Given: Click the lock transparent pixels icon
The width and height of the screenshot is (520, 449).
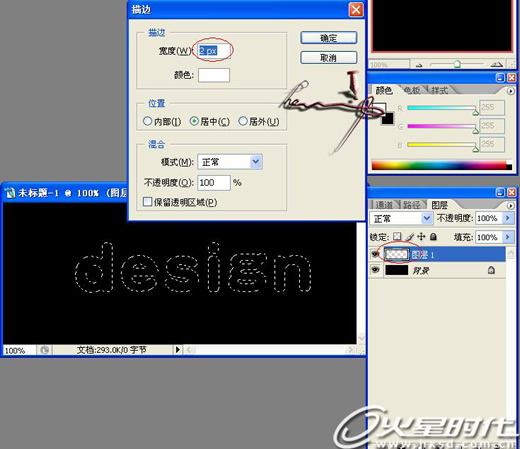Looking at the screenshot, I should [397, 237].
